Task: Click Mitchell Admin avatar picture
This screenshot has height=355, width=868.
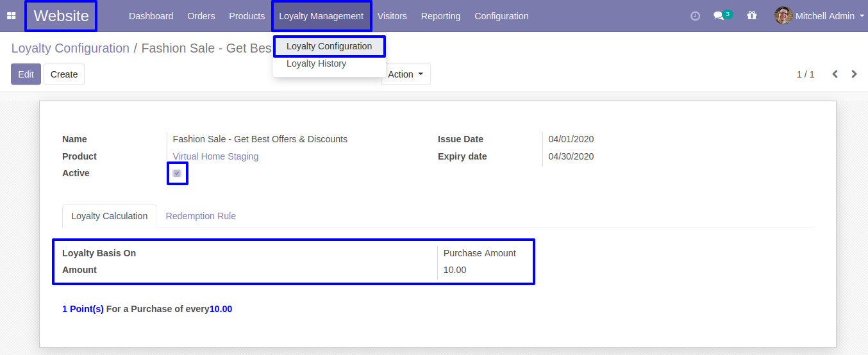Action: tap(783, 16)
